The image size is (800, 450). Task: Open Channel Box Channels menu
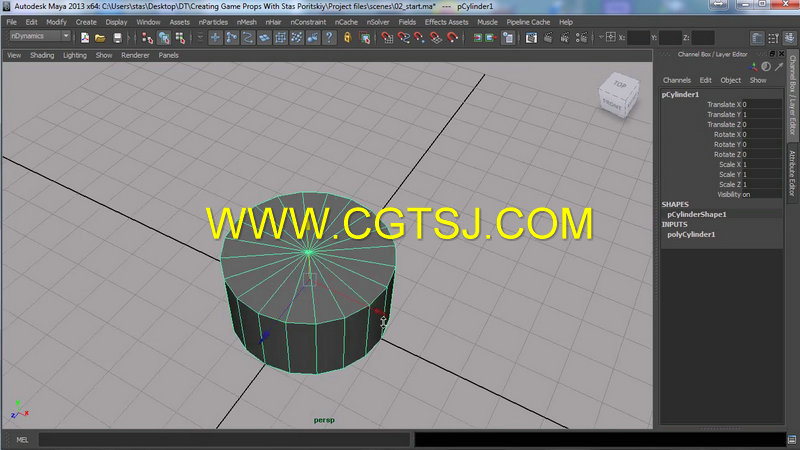[677, 80]
